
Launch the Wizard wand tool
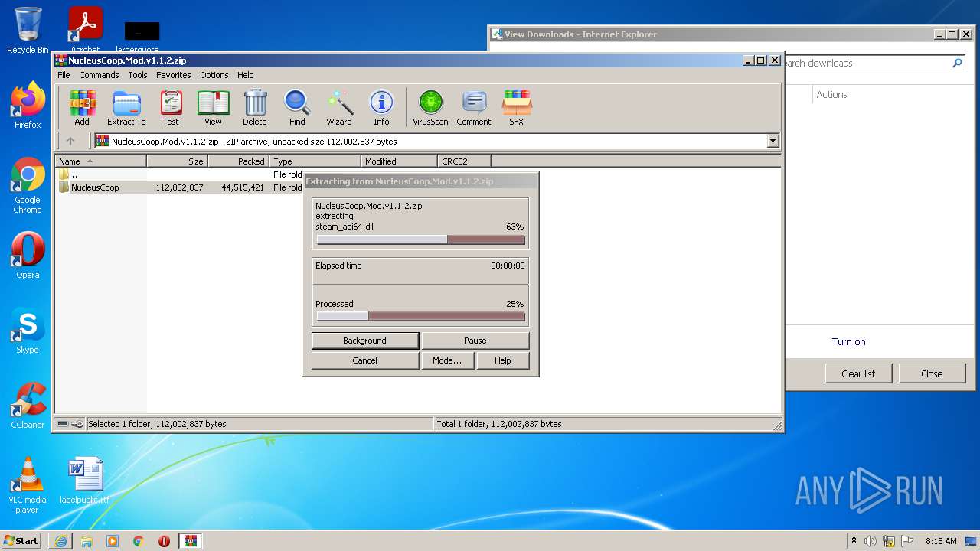(x=339, y=107)
